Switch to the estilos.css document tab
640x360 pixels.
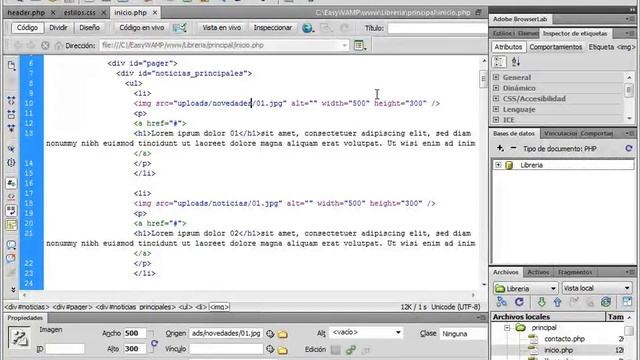tap(80, 13)
